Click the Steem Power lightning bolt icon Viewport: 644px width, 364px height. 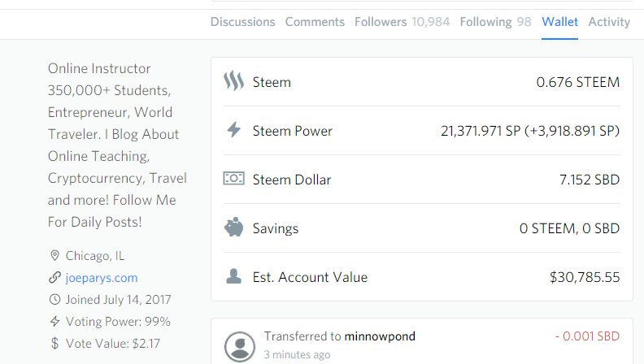pos(233,130)
